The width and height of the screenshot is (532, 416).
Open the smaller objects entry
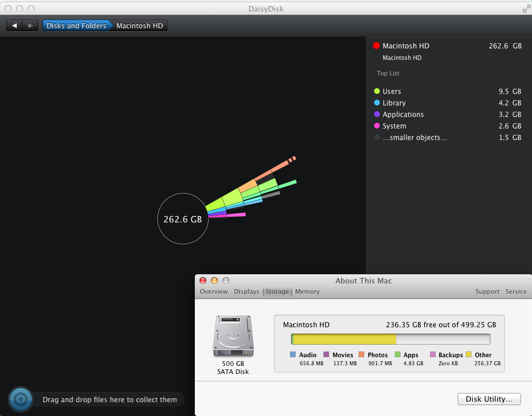[447, 138]
